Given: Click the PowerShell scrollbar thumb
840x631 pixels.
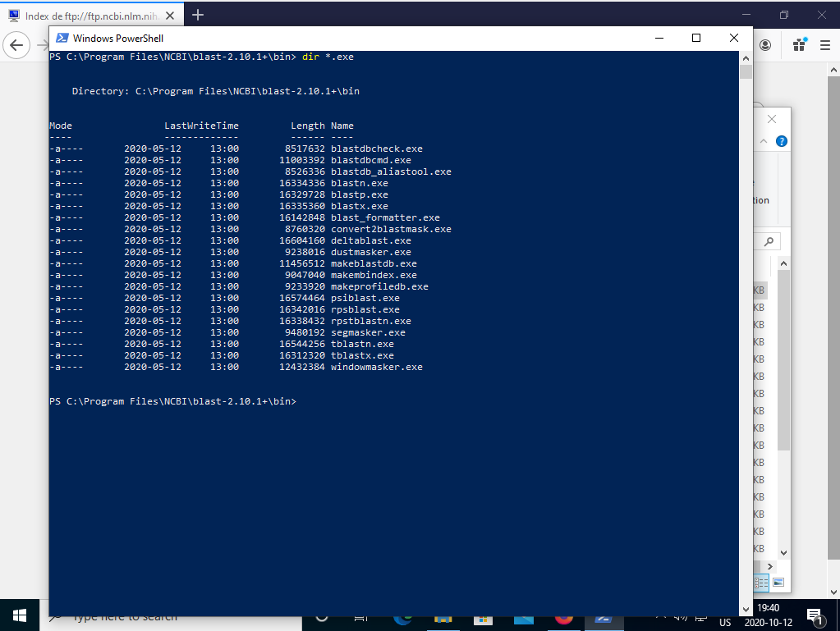Looking at the screenshot, I should 746,71.
